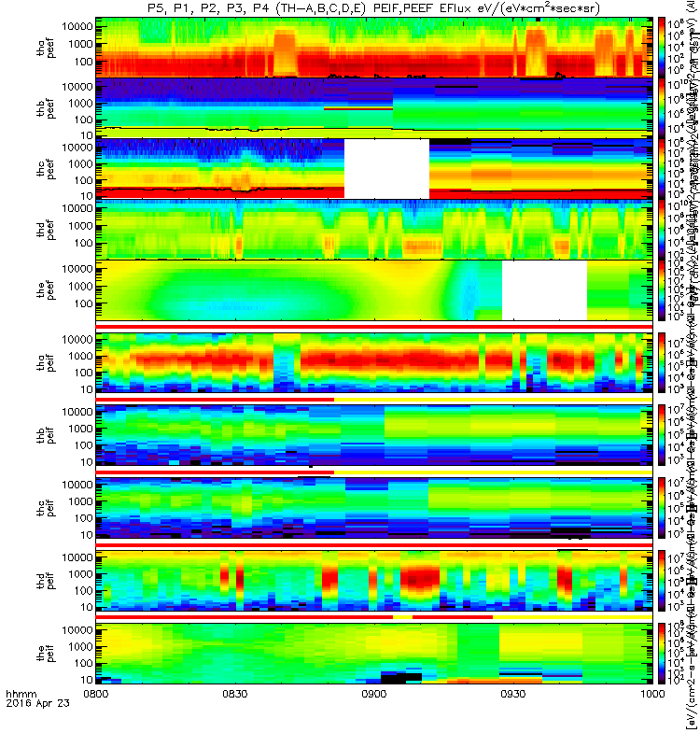The height and width of the screenshot is (747, 700).
Task: Click the white data gap in the peef panel
Action: (544, 290)
